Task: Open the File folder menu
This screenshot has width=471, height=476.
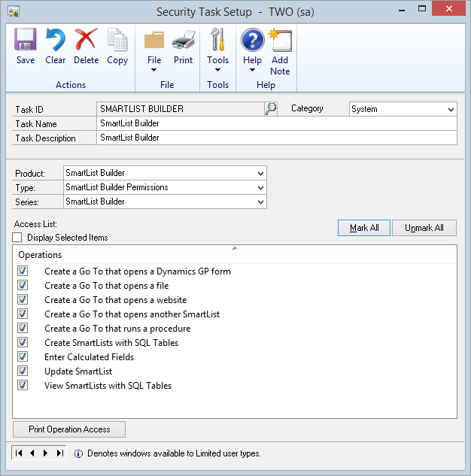Action: [154, 40]
